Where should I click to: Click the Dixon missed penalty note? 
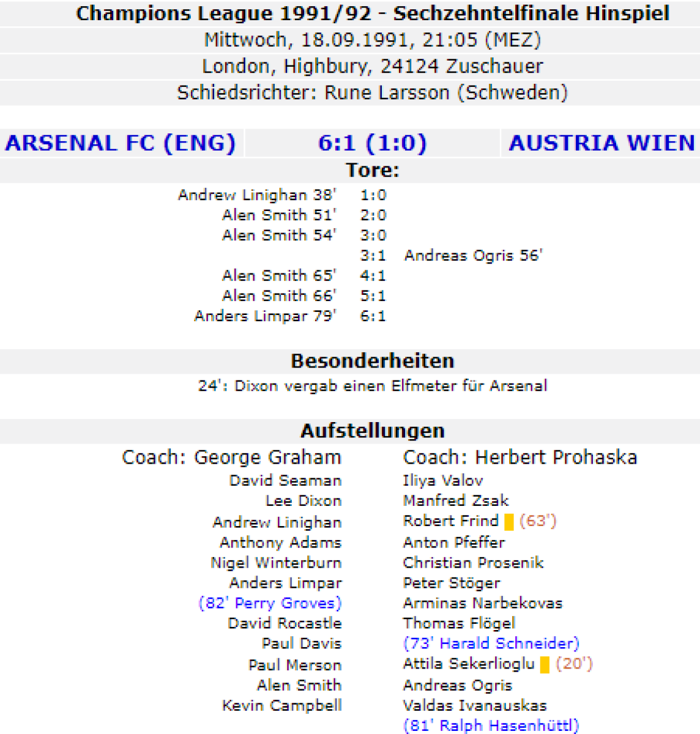pos(372,386)
